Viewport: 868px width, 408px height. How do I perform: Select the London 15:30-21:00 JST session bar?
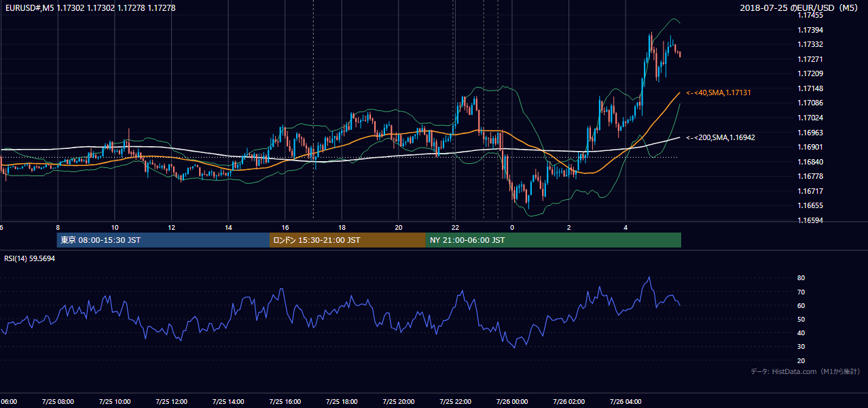(x=348, y=240)
